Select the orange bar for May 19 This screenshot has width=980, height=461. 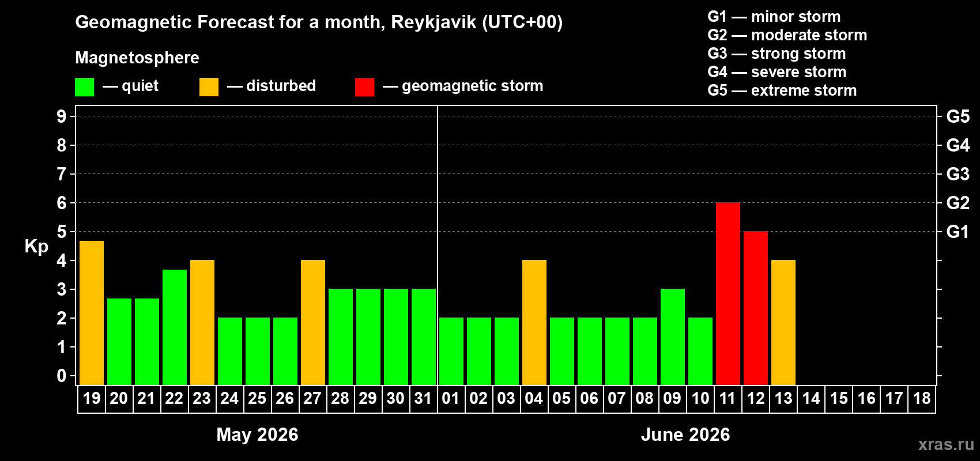click(x=92, y=313)
